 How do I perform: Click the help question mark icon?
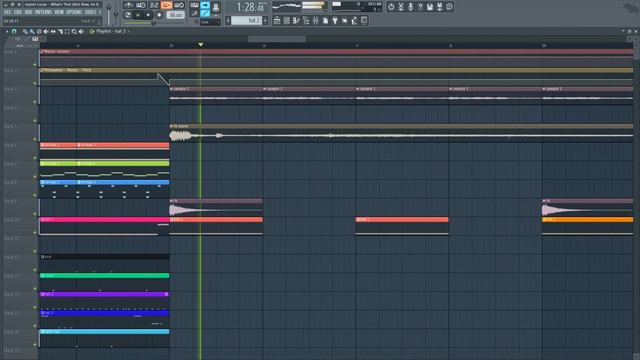(x=420, y=7)
